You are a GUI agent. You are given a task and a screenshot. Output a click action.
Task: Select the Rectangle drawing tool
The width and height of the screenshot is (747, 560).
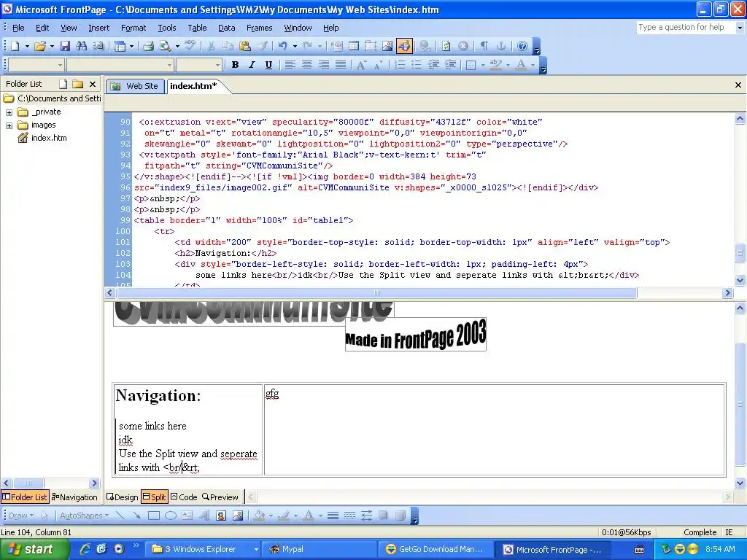click(x=154, y=516)
